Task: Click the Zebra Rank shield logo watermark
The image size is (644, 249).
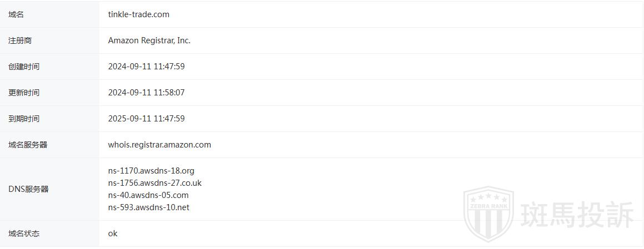Action: click(488, 214)
